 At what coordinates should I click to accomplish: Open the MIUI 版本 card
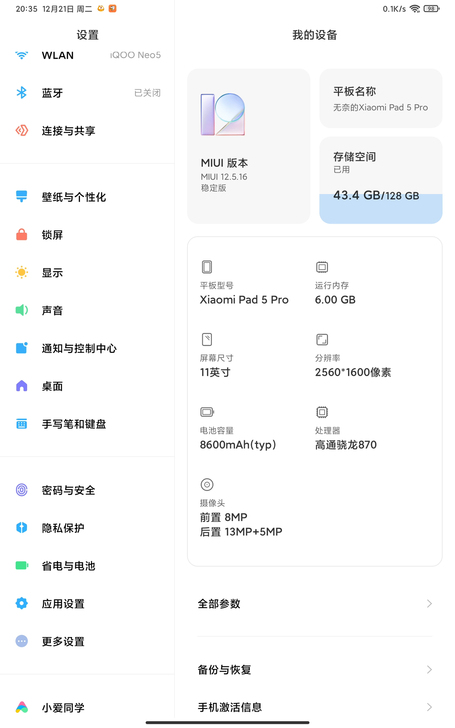pos(248,146)
